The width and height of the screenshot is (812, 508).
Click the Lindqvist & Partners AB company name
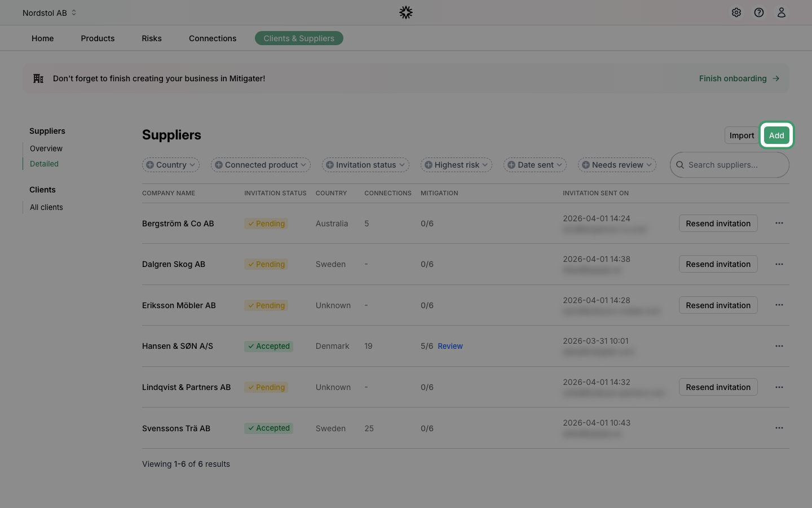tap(187, 387)
